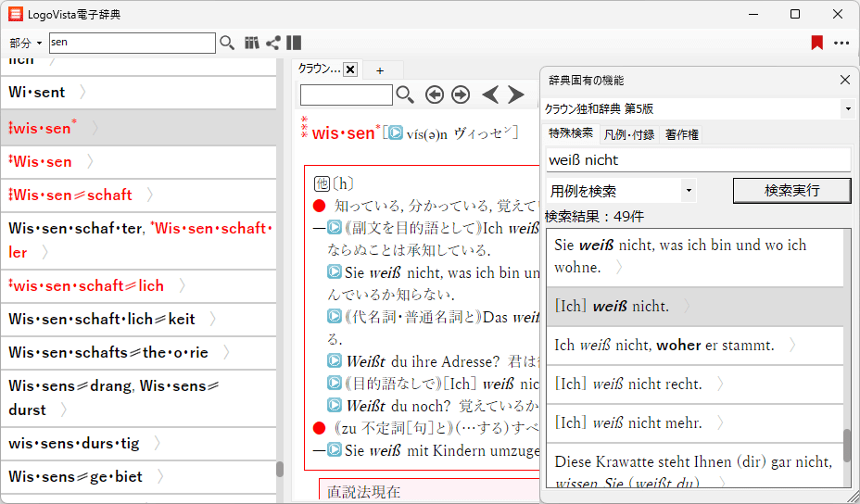Open the three-dot more options menu

pyautogui.click(x=841, y=43)
